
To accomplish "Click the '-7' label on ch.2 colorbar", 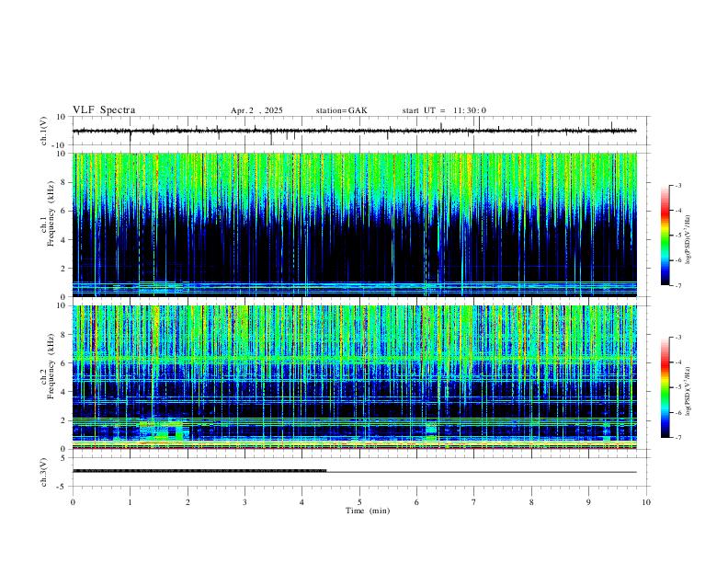I will [677, 437].
